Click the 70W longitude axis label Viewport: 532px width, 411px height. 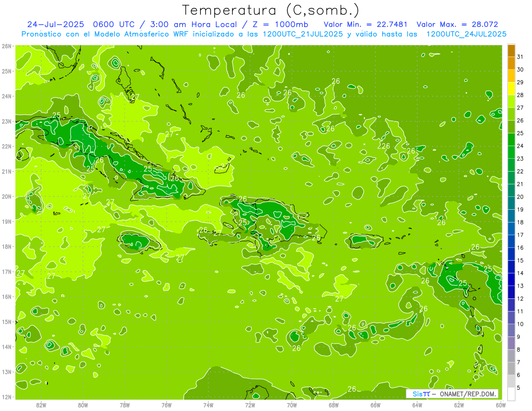pos(292,404)
